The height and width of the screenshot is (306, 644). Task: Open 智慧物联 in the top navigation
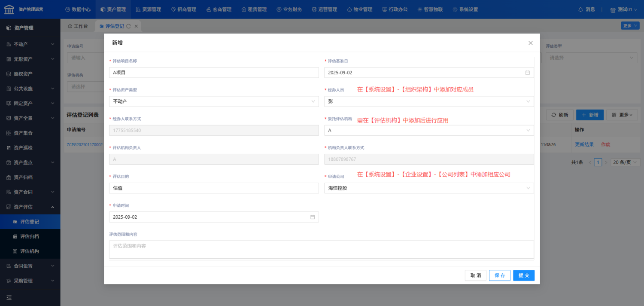(x=430, y=9)
